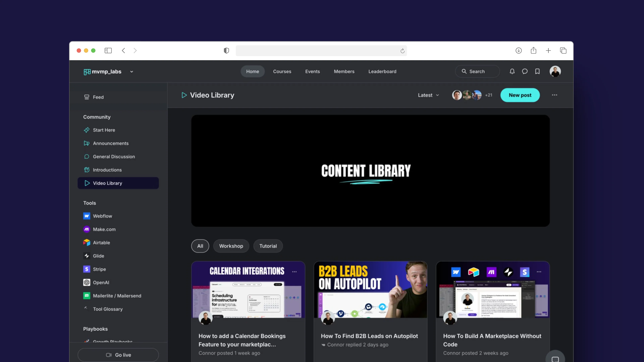Image resolution: width=644 pixels, height=362 pixels.
Task: Open the Video Library options menu
Action: point(554,95)
